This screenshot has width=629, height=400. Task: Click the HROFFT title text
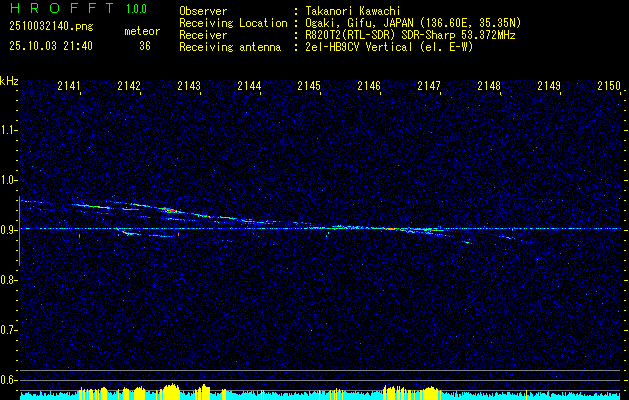[61, 8]
